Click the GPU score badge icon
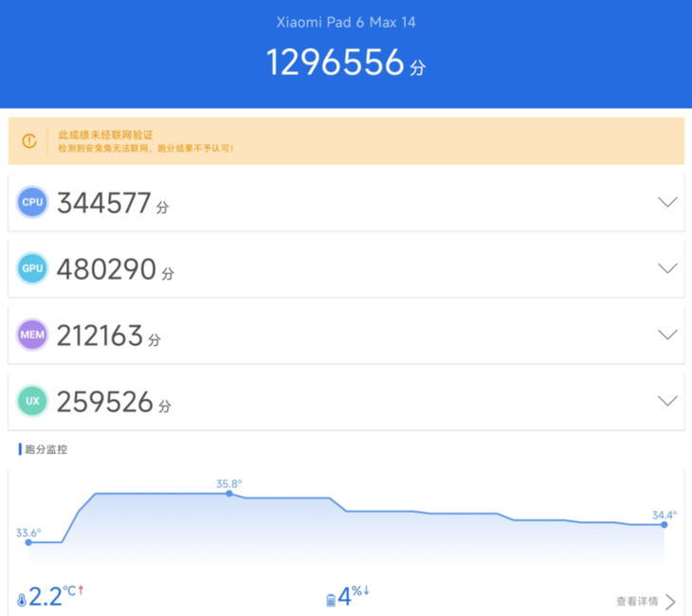The height and width of the screenshot is (616, 692). [32, 268]
